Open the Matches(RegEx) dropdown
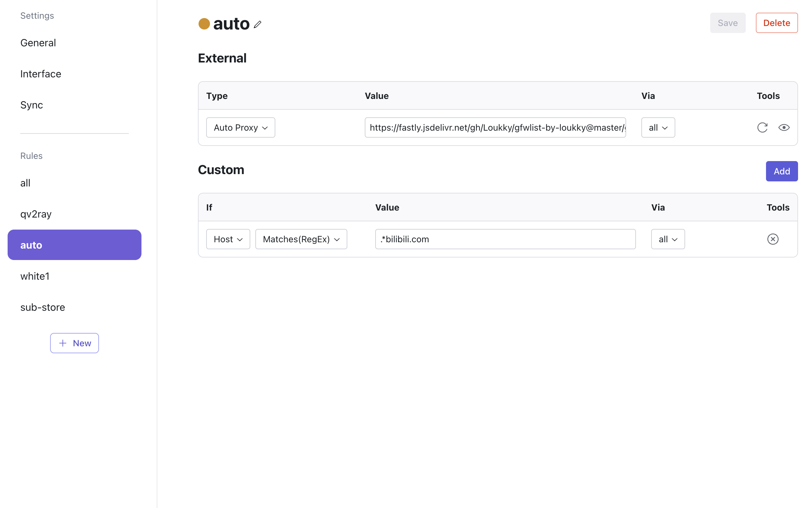This screenshot has width=812, height=508. [x=301, y=239]
